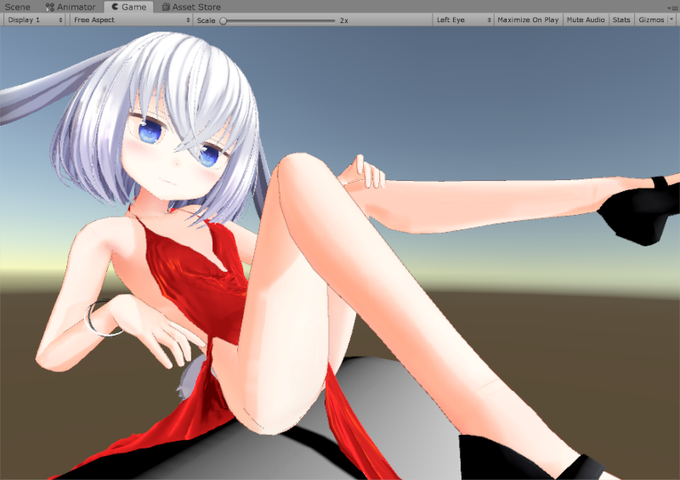
Task: Click the Game tab Pac-Man icon
Action: tap(115, 7)
